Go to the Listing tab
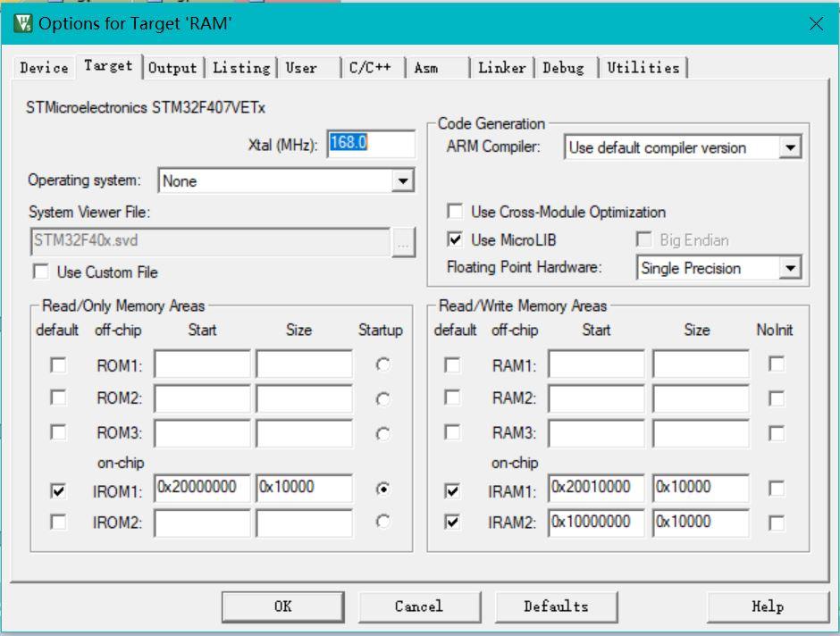840x636 pixels. pos(241,68)
